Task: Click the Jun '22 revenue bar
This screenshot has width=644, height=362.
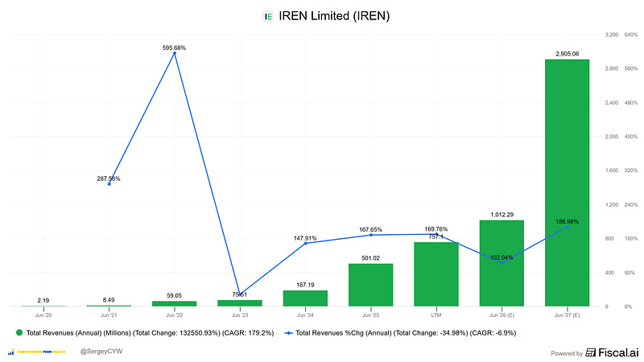Action: click(174, 304)
